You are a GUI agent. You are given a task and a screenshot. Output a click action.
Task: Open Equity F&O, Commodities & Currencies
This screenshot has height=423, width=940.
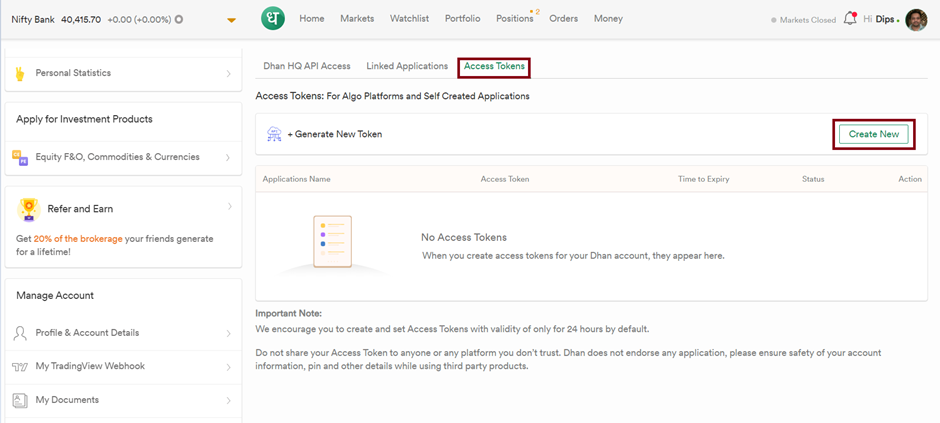(x=123, y=157)
